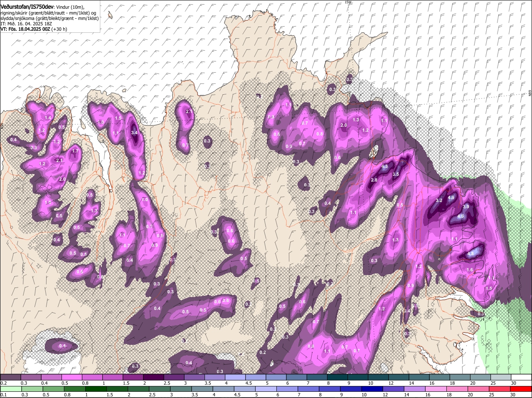Click the initial time line 'IT: Mið. 16. 04. 2025 18Z'
532x398 pixels.
pos(27,24)
